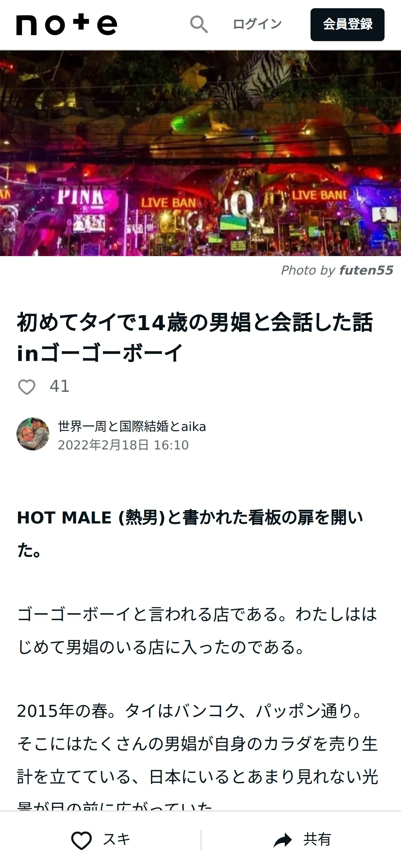Click the 2022年2月18日 16:10 timestamp
The height and width of the screenshot is (868, 401).
(123, 445)
